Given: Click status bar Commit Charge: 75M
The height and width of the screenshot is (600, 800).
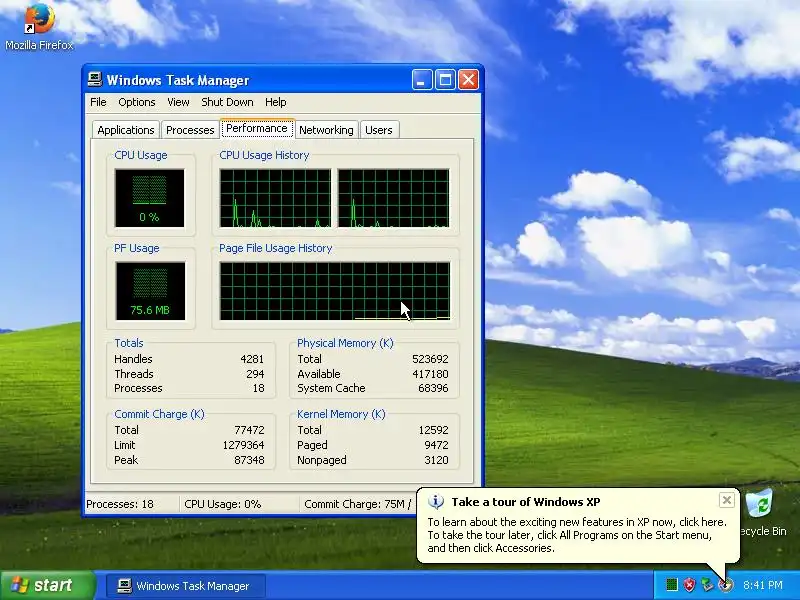Looking at the screenshot, I should click(357, 504).
